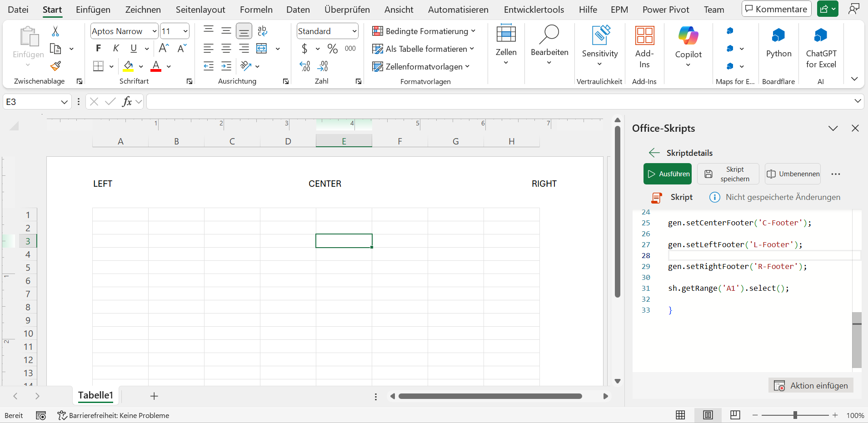Click the orientation text-angle icon

246,66
